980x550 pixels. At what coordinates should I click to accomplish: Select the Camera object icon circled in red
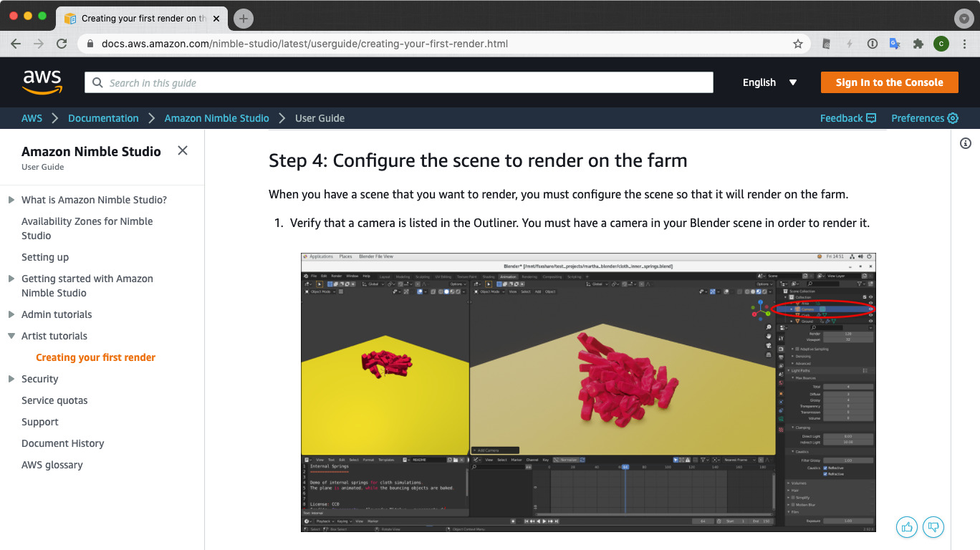pos(797,309)
